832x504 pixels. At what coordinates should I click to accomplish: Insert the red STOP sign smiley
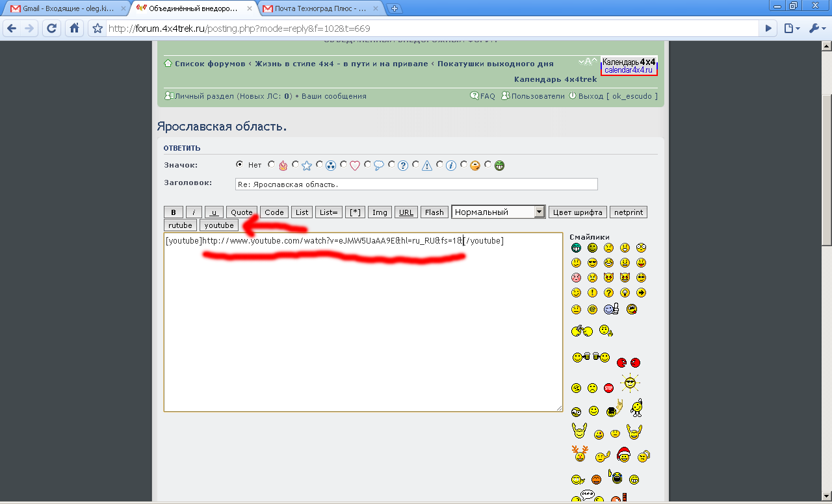(x=608, y=388)
